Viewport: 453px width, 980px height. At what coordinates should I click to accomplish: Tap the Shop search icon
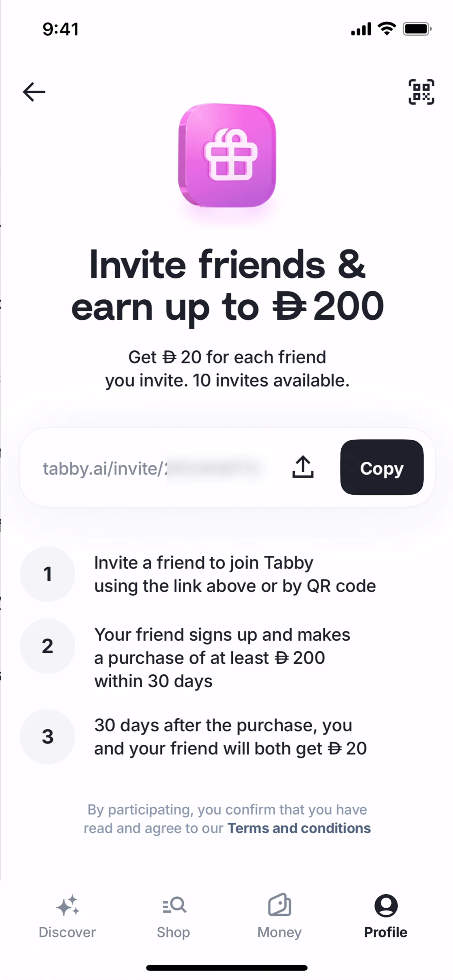pos(174,905)
